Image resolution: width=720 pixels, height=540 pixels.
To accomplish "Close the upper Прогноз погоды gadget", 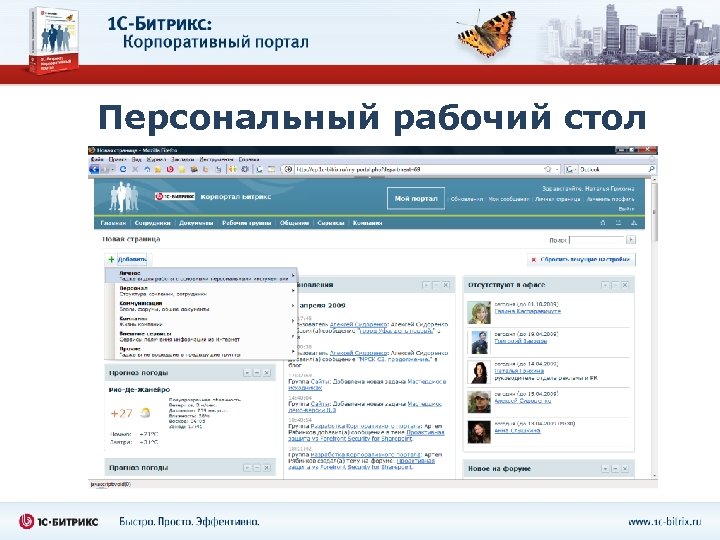I will tap(267, 373).
